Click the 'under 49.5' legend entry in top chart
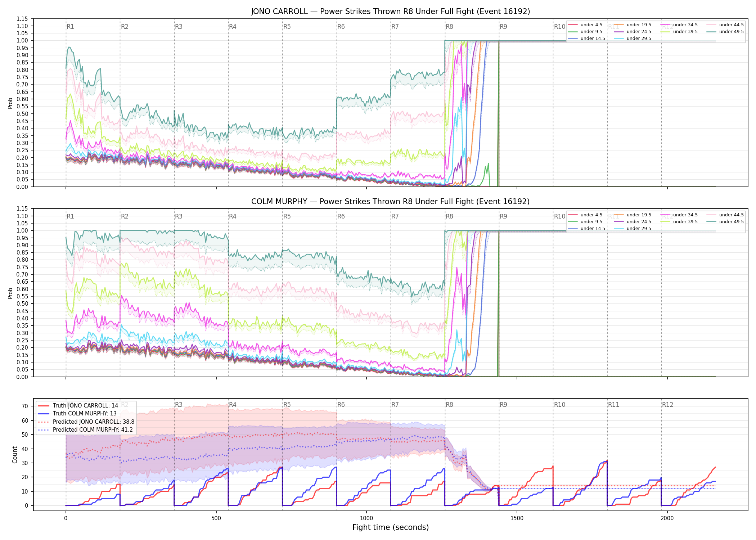The image size is (756, 540). click(x=725, y=32)
